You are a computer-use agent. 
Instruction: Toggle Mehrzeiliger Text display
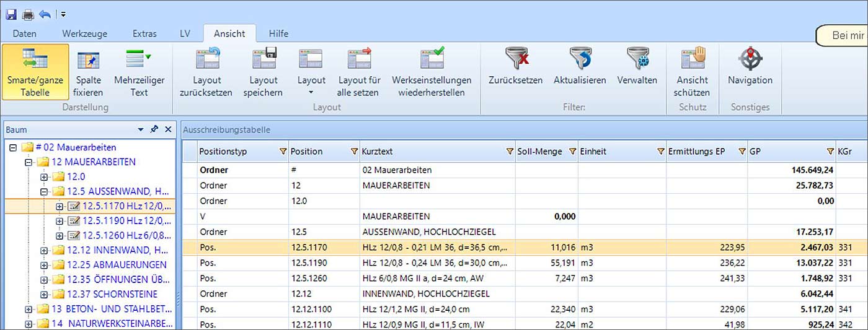click(139, 72)
